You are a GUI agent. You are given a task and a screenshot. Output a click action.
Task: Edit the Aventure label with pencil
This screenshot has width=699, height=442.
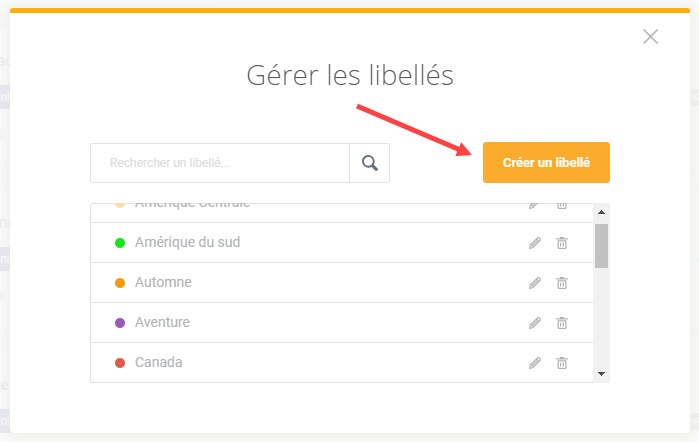click(535, 323)
